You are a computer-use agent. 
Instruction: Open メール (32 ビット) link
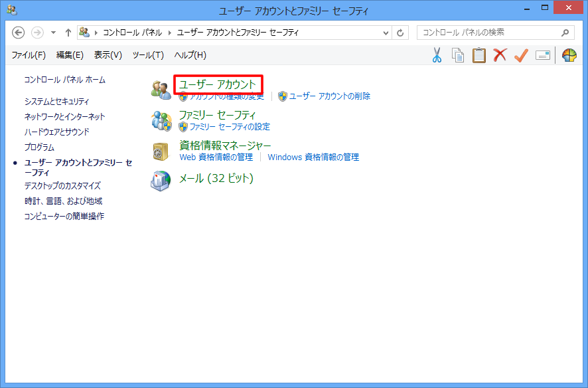coord(216,178)
